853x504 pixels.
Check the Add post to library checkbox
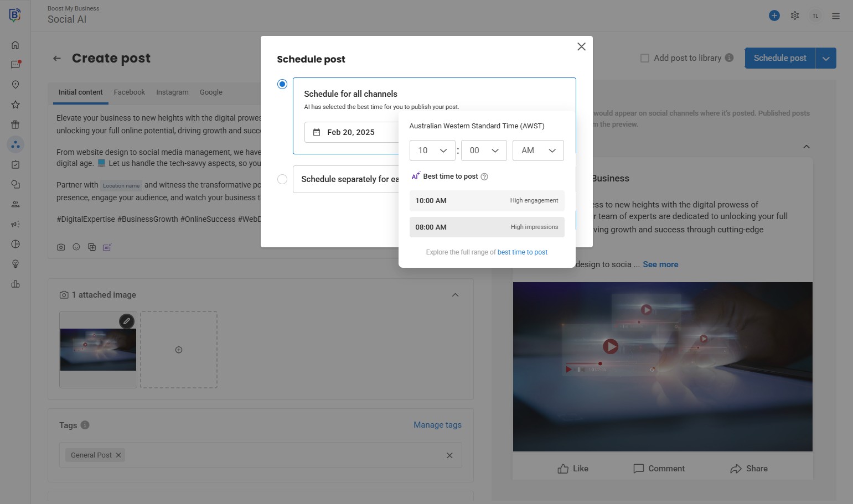point(645,58)
